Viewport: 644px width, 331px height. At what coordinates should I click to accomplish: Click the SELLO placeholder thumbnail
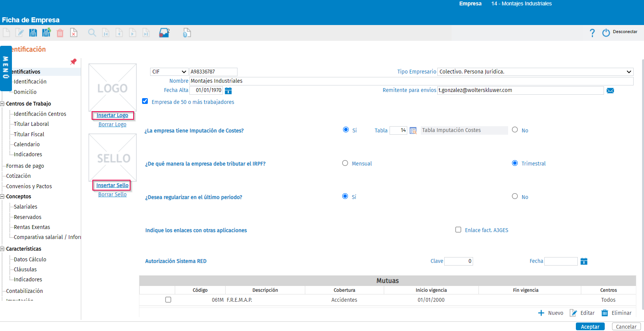pos(112,158)
